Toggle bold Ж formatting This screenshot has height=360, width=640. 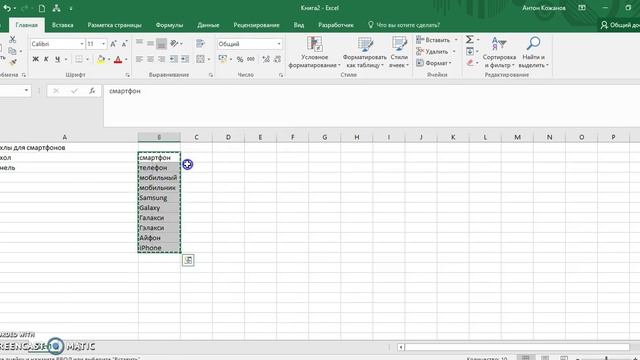pyautogui.click(x=36, y=59)
